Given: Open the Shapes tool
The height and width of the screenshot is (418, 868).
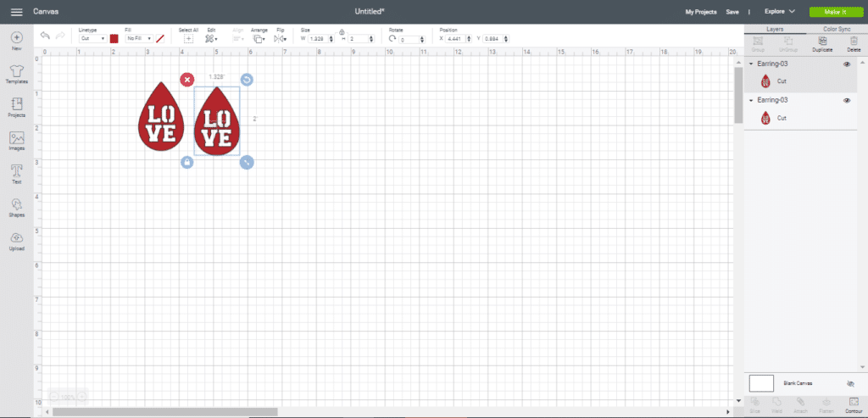Looking at the screenshot, I should [x=16, y=207].
